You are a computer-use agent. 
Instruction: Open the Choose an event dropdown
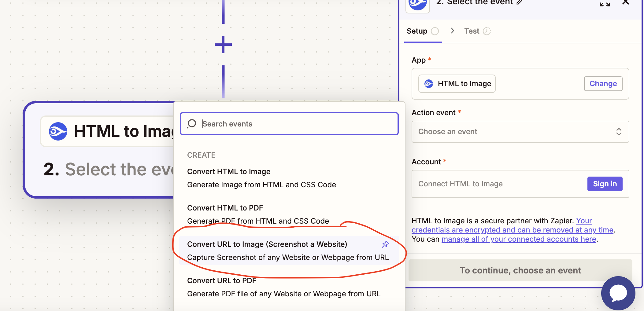pos(520,132)
